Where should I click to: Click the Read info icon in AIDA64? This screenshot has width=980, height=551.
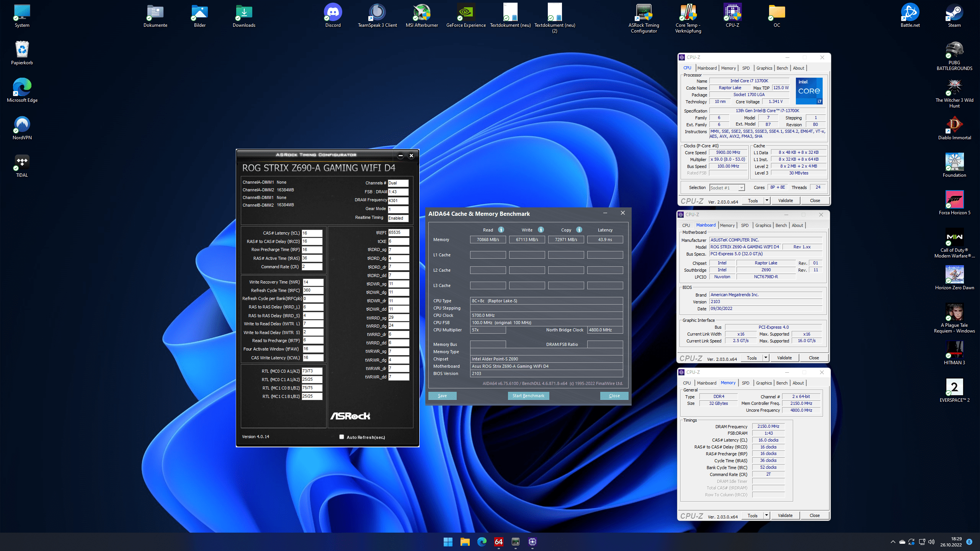point(501,230)
